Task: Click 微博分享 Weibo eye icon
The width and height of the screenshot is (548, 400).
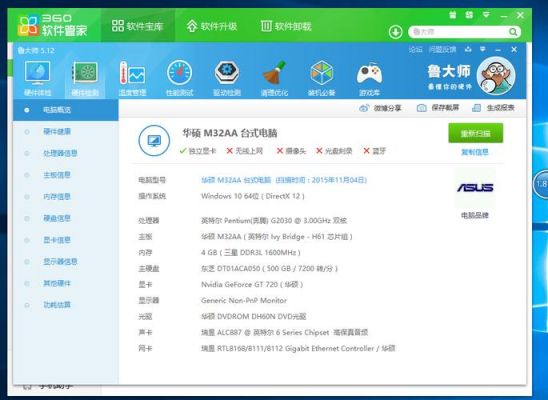Action: point(364,108)
